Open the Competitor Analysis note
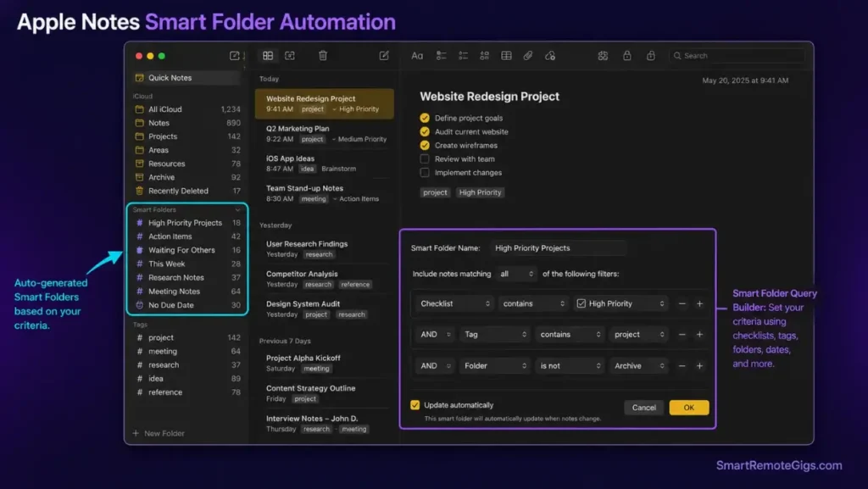The width and height of the screenshot is (868, 489). coord(325,279)
